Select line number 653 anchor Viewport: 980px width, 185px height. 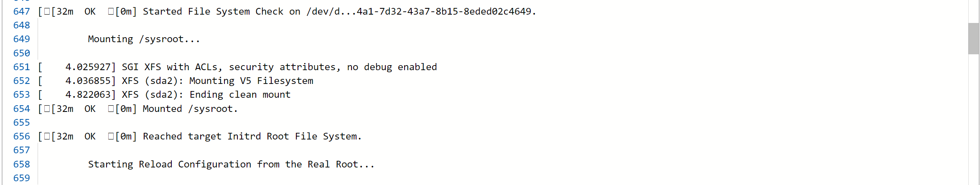(x=21, y=94)
